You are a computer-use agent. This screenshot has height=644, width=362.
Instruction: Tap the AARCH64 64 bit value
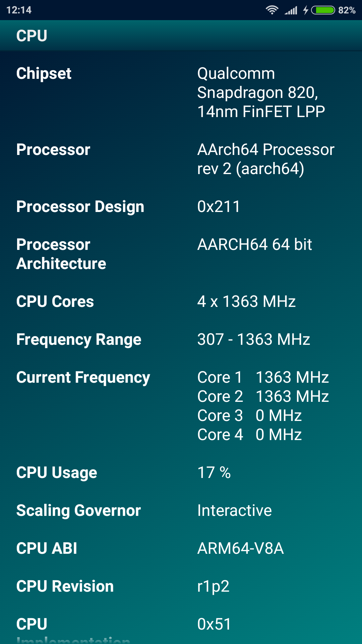(x=255, y=245)
